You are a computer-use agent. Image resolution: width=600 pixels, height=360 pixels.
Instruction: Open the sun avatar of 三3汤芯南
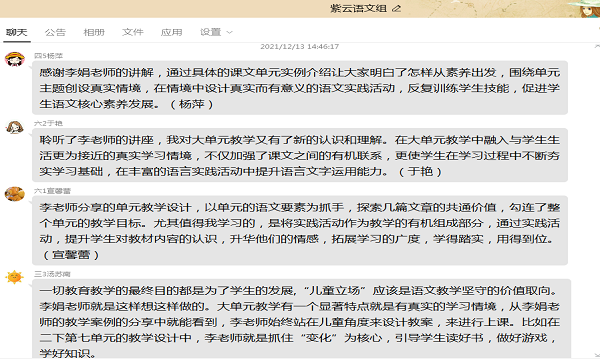pyautogui.click(x=15, y=277)
